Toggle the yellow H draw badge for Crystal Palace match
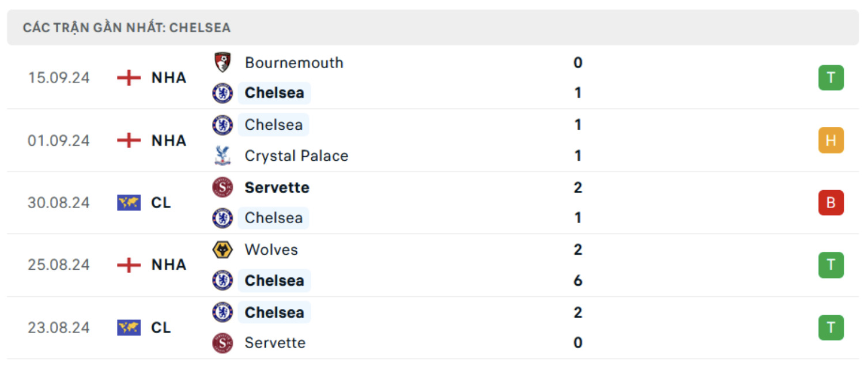868x370 pixels. 830,140
